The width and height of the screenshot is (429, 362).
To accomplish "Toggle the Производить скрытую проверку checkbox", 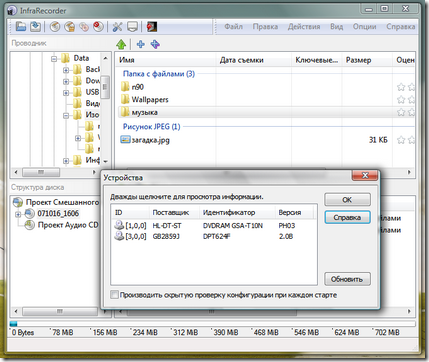I will coord(114,295).
